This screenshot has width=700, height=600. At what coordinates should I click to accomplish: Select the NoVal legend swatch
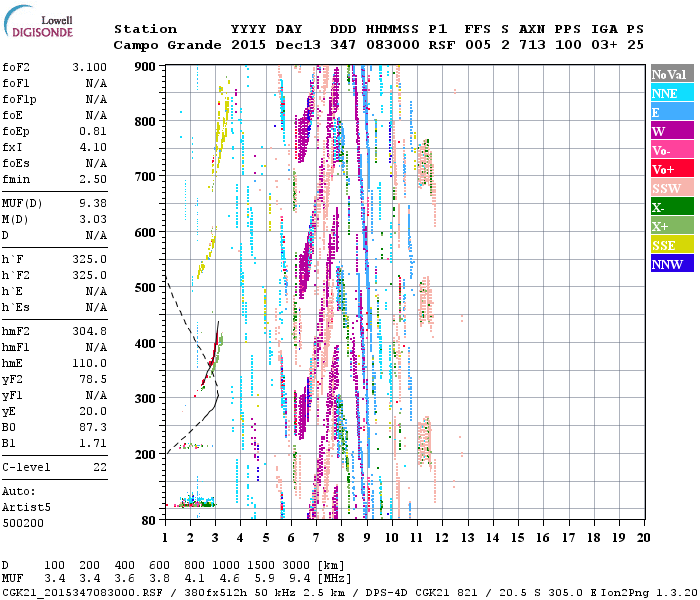pos(672,74)
